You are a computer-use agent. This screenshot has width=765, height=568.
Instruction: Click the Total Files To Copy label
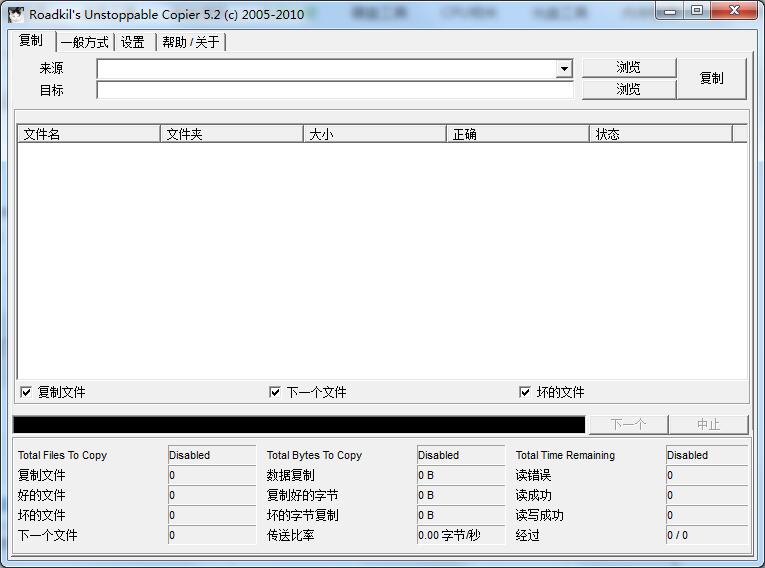62,455
